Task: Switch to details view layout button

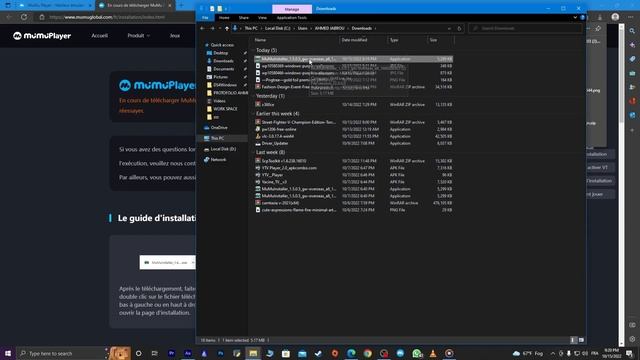Action: click(573, 340)
